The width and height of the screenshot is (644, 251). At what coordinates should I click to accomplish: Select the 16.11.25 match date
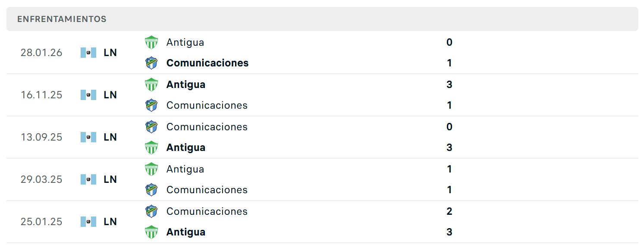41,95
